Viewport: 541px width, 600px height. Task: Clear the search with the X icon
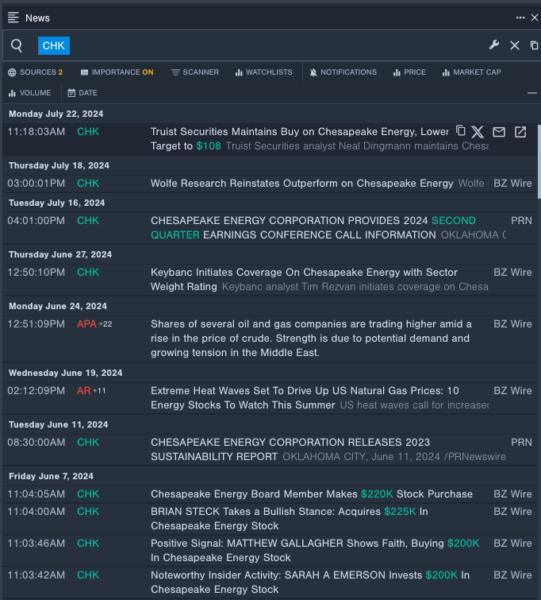(x=515, y=46)
